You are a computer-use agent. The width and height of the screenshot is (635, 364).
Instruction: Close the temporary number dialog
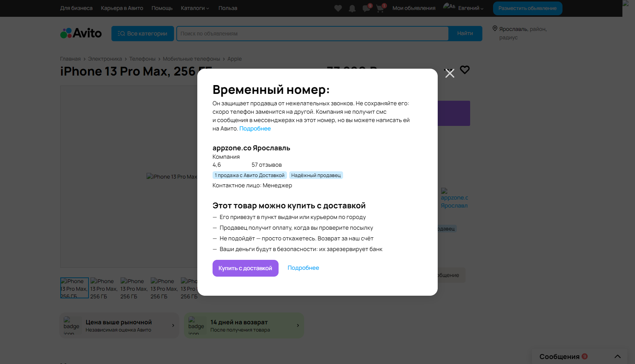tap(450, 73)
